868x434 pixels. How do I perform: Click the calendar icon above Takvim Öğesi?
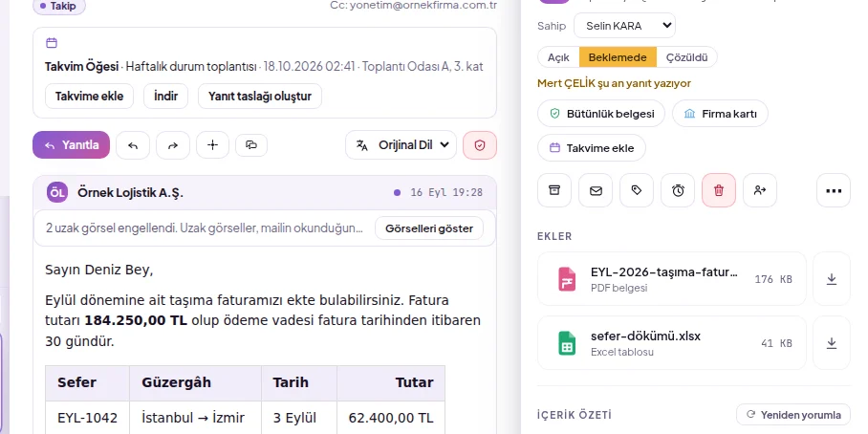(52, 43)
